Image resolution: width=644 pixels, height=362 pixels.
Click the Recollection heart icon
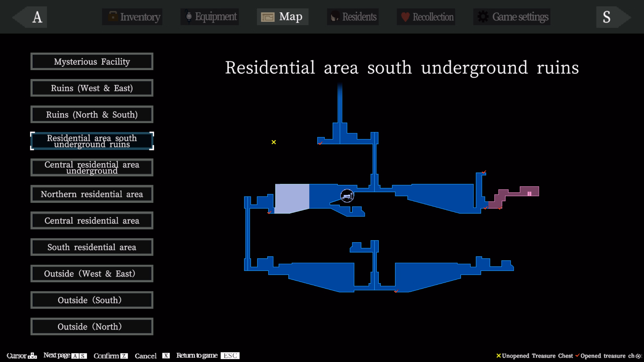[x=405, y=17]
